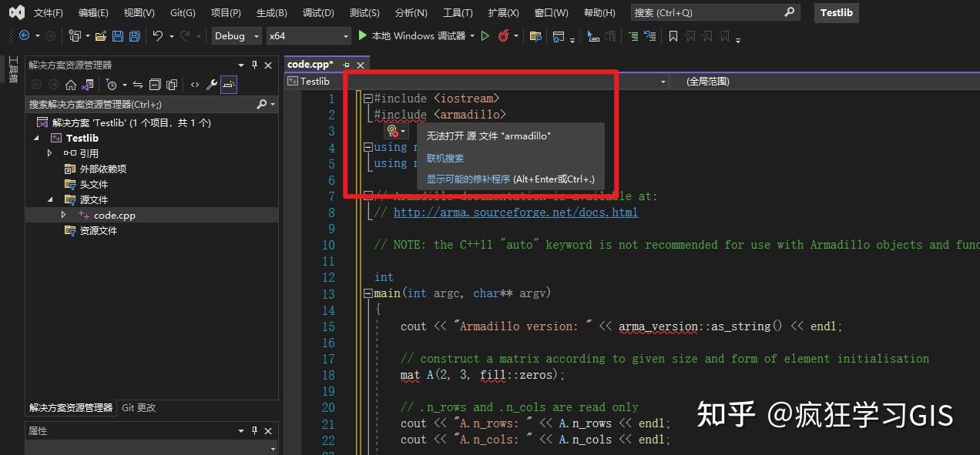Toggle auto-hide pin of the 属性 panel
This screenshot has height=455, width=980.
pyautogui.click(x=254, y=430)
